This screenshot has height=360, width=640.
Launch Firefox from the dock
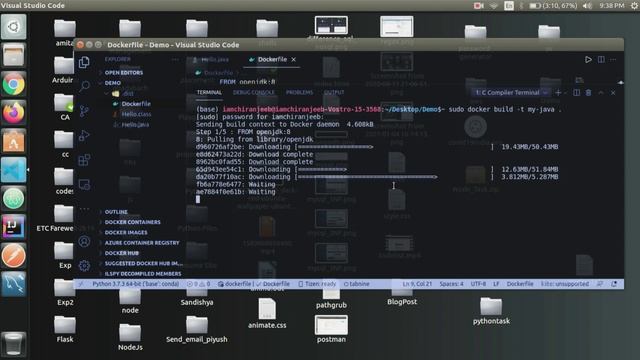pyautogui.click(x=13, y=113)
